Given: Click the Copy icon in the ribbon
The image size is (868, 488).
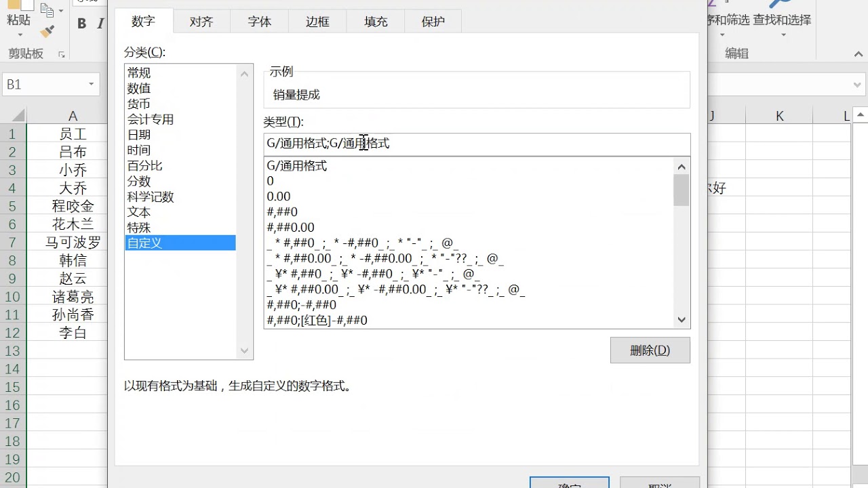Looking at the screenshot, I should 47,10.
